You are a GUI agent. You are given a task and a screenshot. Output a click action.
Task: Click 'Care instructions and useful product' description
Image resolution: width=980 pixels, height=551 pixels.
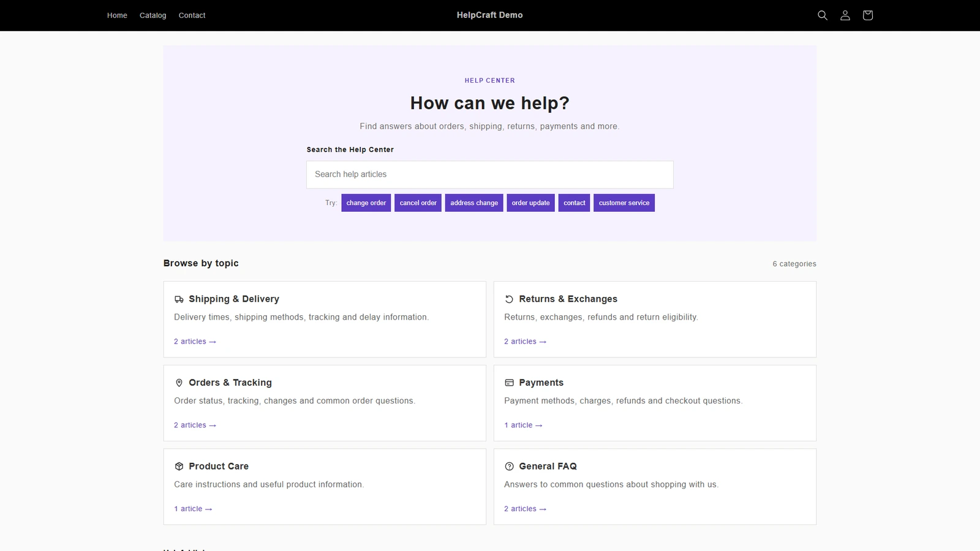[x=269, y=484]
